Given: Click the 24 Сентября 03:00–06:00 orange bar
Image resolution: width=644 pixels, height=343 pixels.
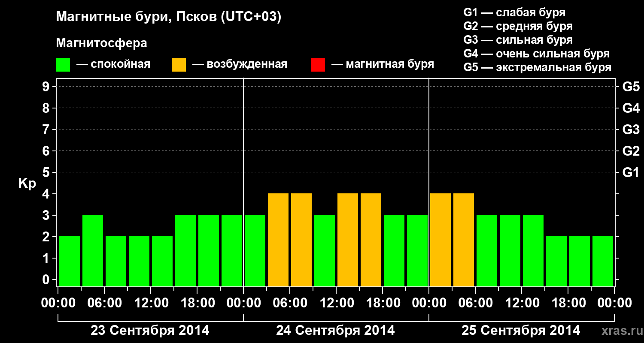Looking at the screenshot, I should point(278,240).
